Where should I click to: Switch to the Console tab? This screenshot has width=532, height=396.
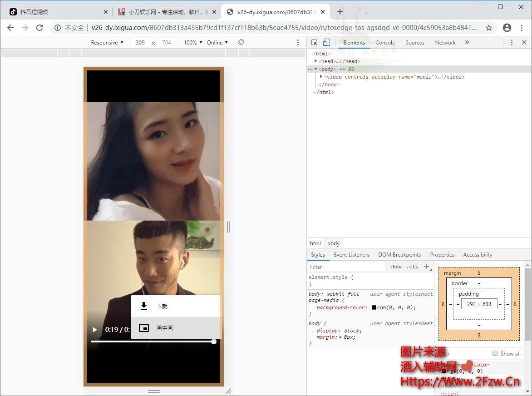pyautogui.click(x=385, y=42)
